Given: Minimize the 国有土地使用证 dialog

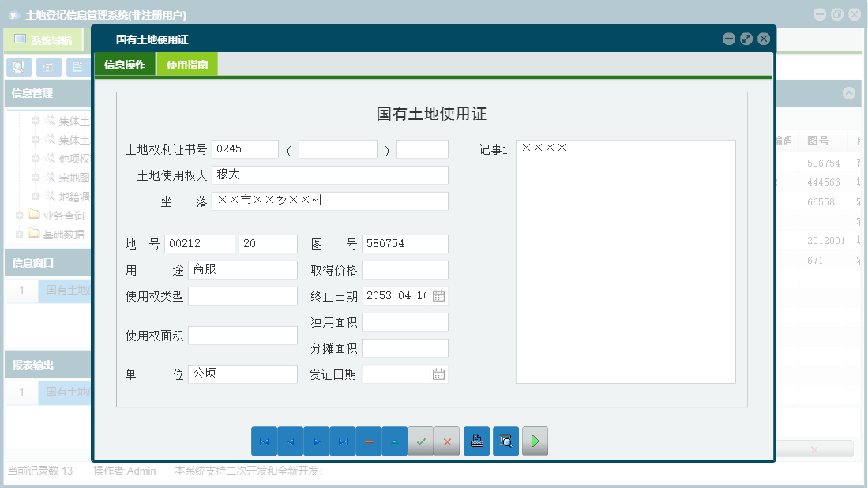Looking at the screenshot, I should pos(729,39).
